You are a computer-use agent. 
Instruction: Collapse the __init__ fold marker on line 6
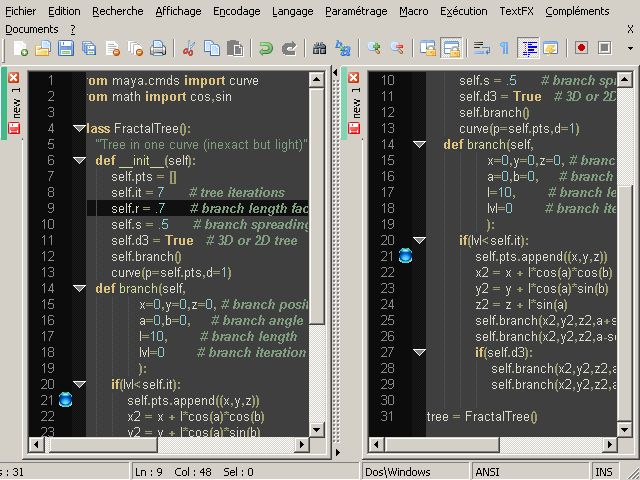pyautogui.click(x=80, y=161)
